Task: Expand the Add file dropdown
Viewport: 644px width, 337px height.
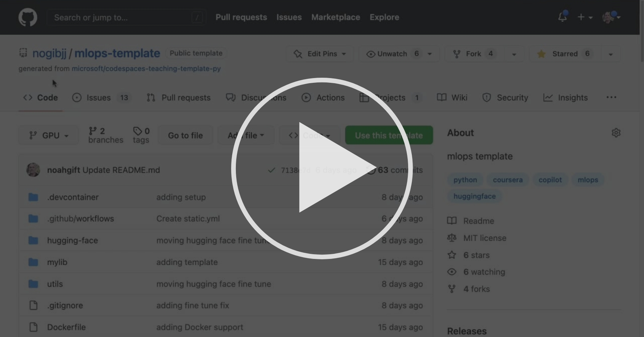Action: (x=246, y=135)
